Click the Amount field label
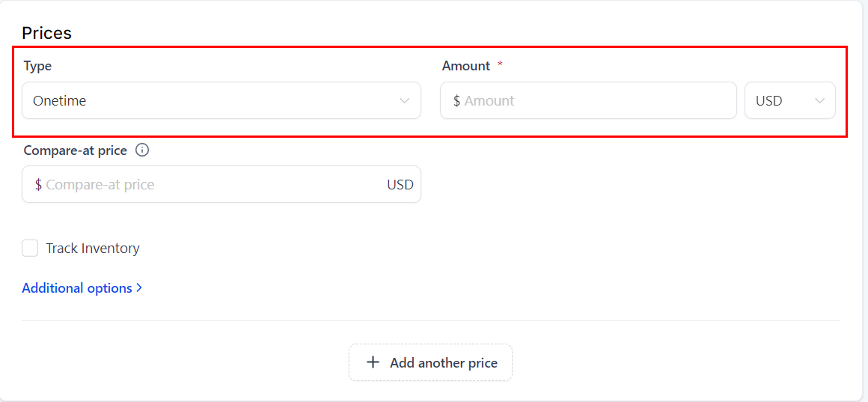 tap(466, 66)
